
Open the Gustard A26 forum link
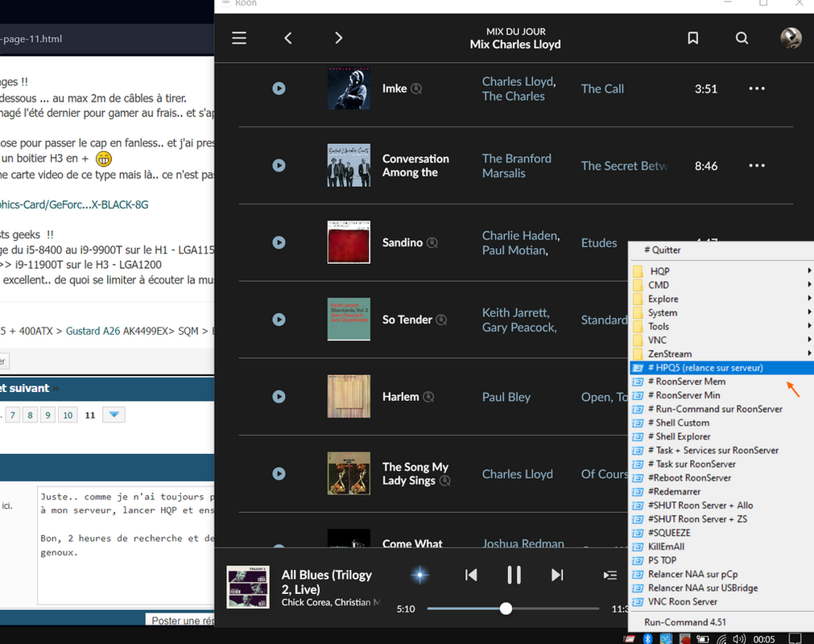tap(93, 331)
